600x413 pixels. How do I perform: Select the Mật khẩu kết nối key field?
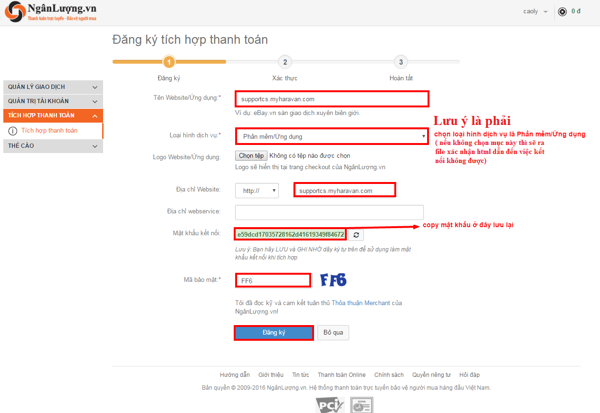point(290,234)
